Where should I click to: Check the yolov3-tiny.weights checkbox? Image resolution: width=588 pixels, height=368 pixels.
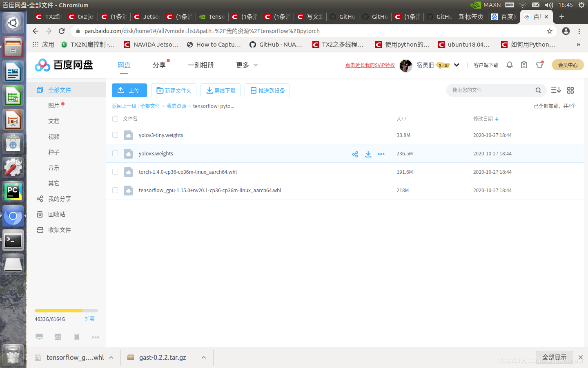click(x=115, y=135)
